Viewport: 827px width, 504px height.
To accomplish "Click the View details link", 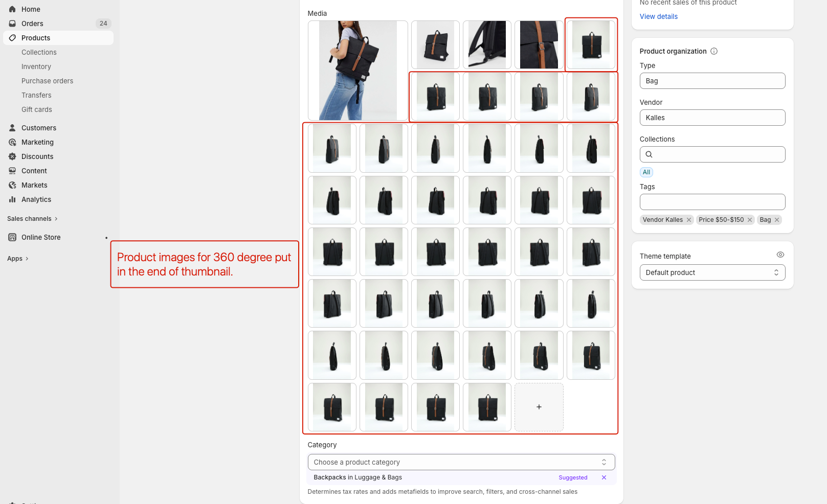I will point(658,16).
